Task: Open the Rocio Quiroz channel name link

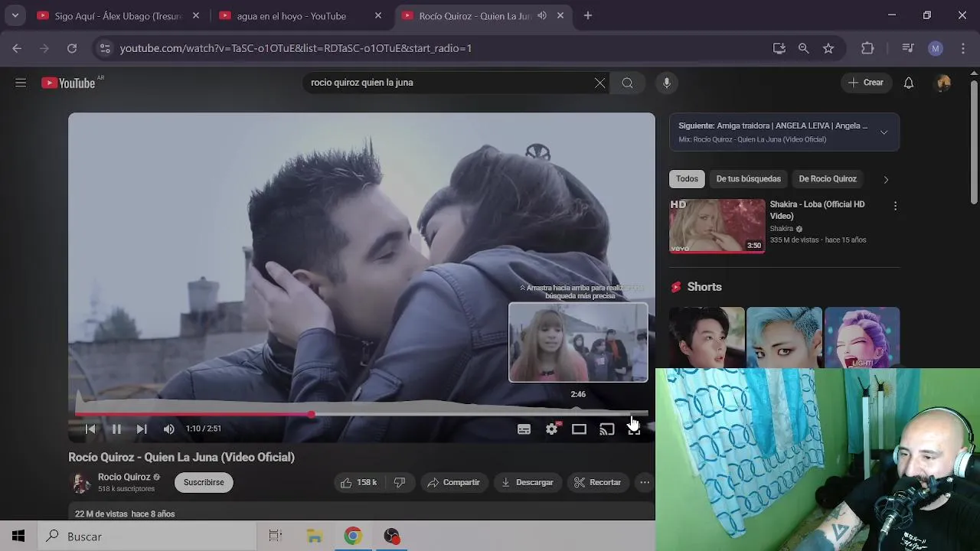Action: click(124, 477)
